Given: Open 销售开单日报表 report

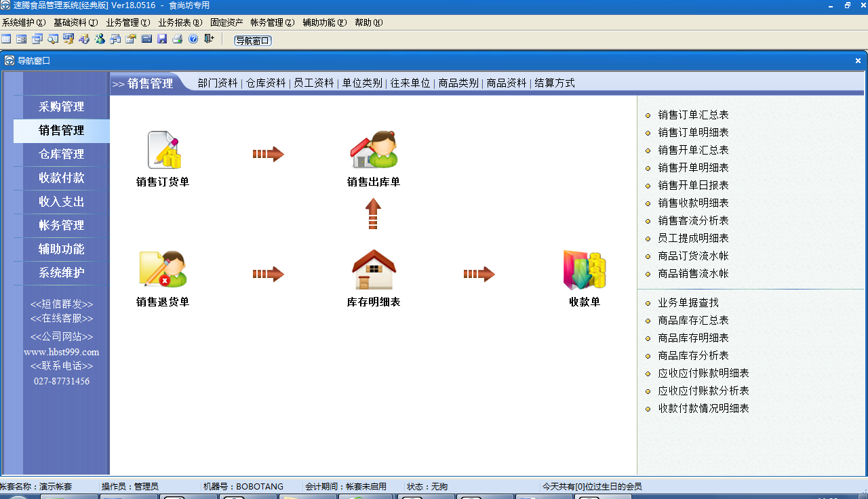Looking at the screenshot, I should [x=692, y=185].
